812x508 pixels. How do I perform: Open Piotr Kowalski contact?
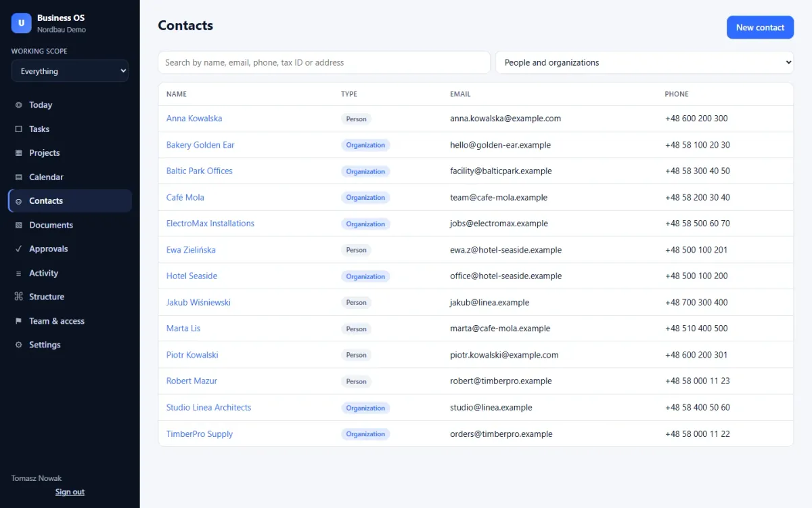(x=192, y=355)
